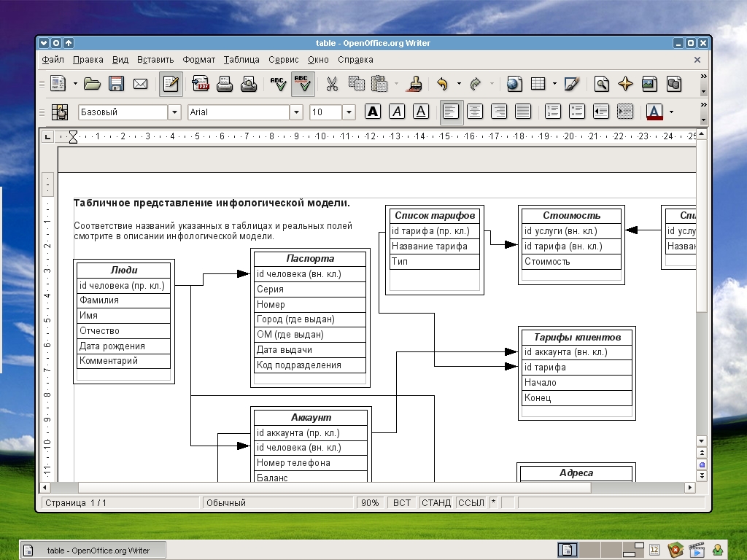This screenshot has height=560, width=747.
Task: Insert a table
Action: 538,85
